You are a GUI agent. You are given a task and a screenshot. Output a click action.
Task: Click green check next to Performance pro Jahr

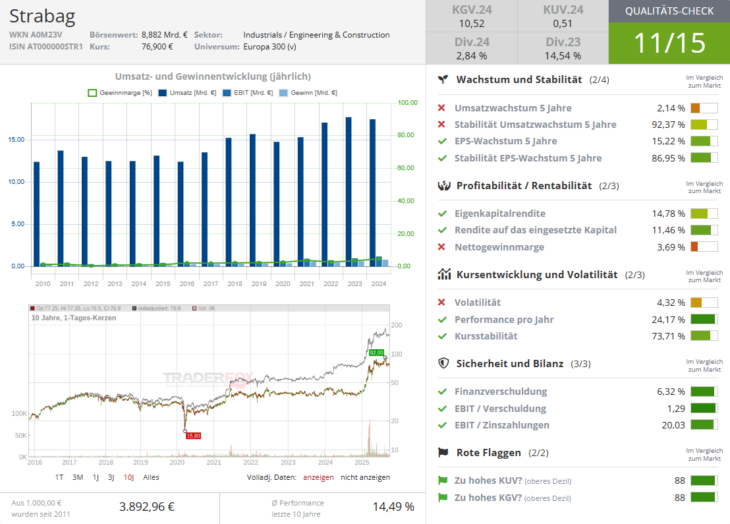442,320
